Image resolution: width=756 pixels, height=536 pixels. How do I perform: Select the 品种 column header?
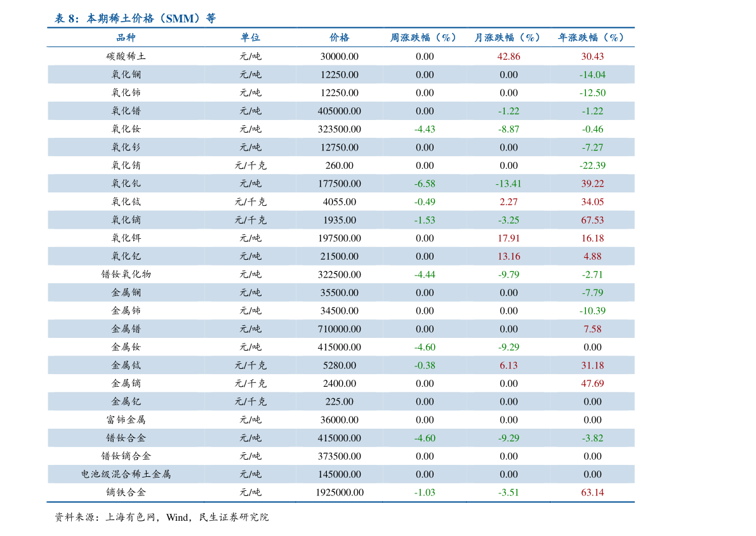point(126,37)
